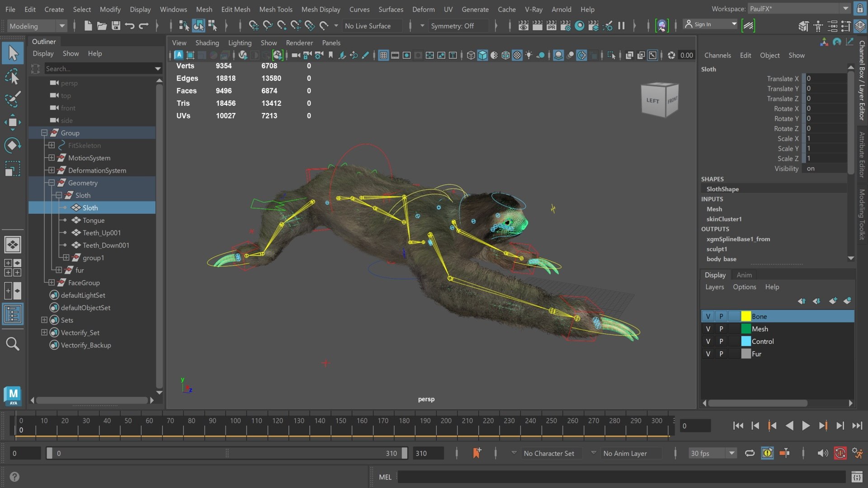Screen dimensions: 868x488
Task: Expand the FaceGroup node
Action: (52, 282)
